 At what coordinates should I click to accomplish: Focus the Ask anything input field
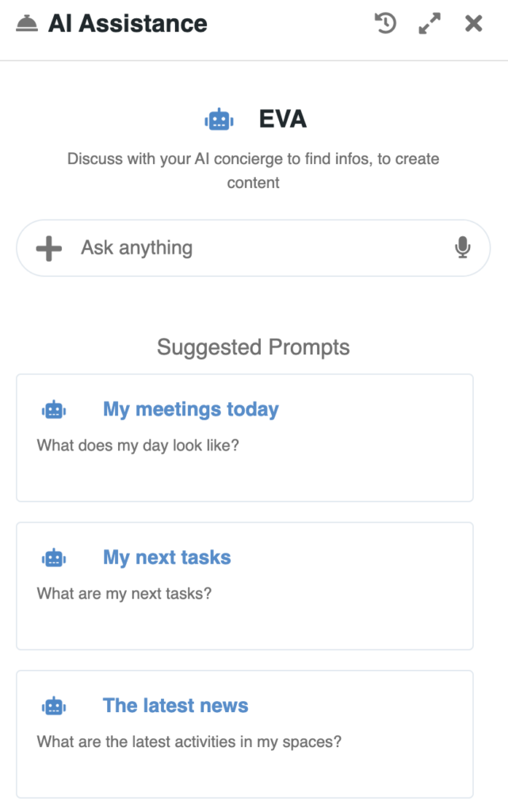click(x=254, y=248)
